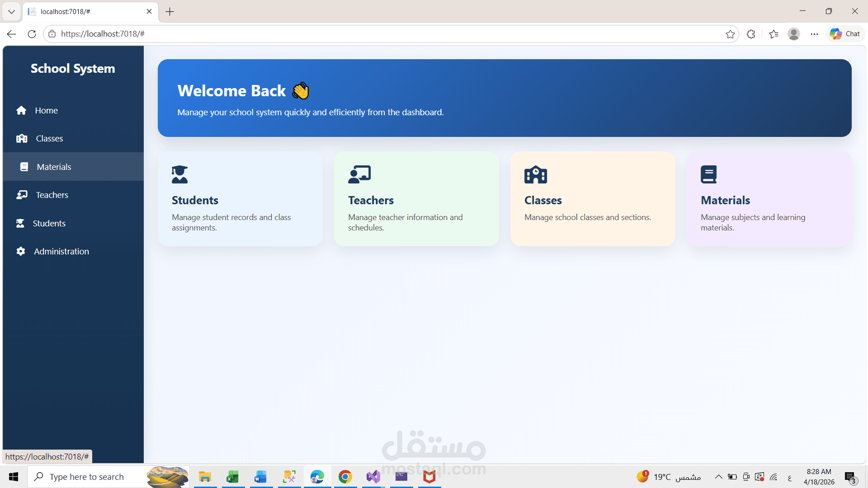Open the Favorites list icon
Image resolution: width=868 pixels, height=488 pixels.
click(774, 34)
